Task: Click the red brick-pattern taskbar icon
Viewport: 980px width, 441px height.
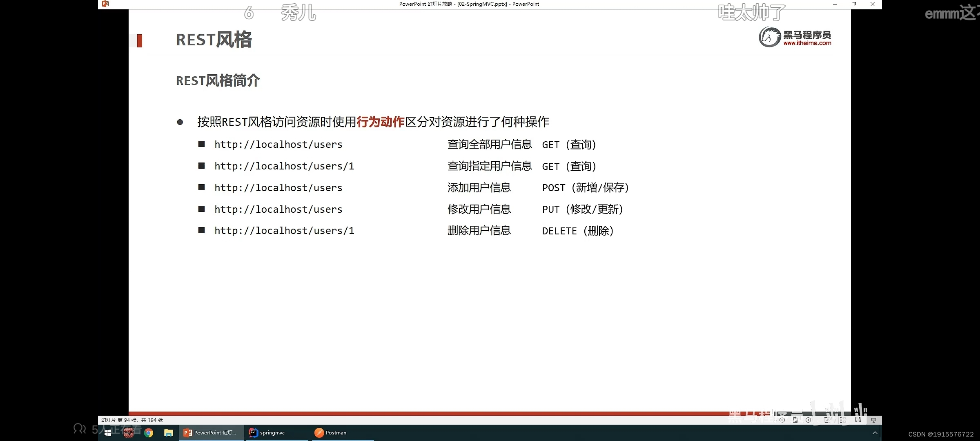Action: coord(129,433)
